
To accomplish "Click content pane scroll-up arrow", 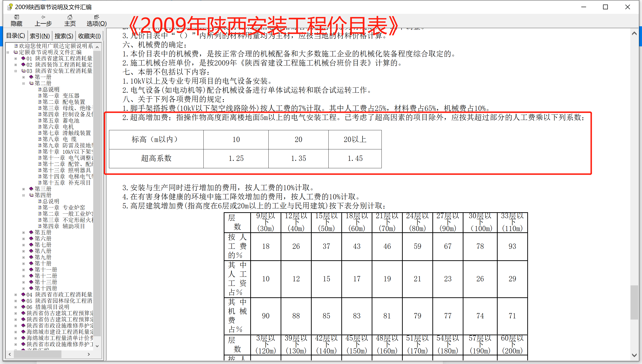I will 634,33.
